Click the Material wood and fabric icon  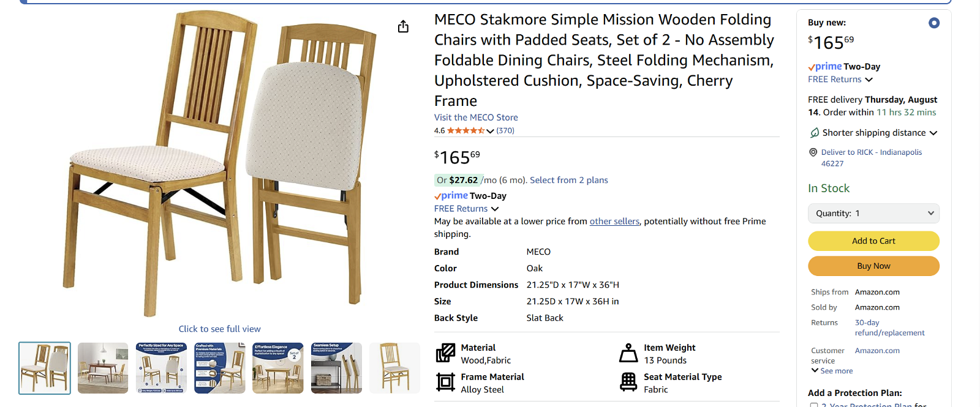[x=445, y=353]
